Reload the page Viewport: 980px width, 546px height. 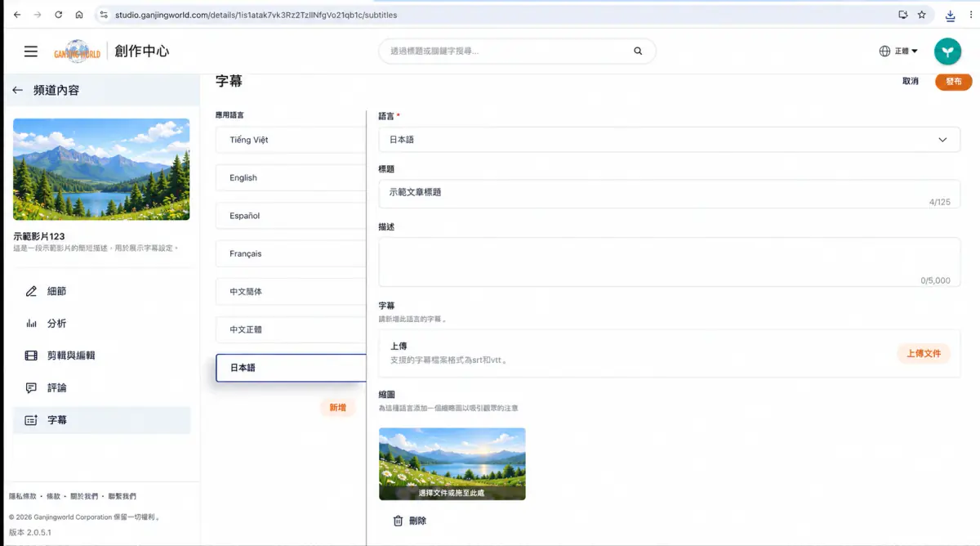click(58, 15)
